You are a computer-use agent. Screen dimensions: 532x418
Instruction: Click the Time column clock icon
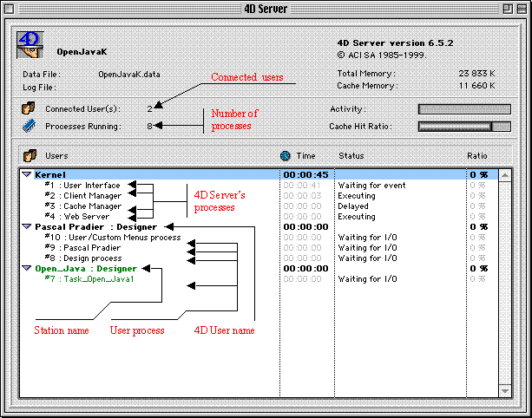(285, 156)
